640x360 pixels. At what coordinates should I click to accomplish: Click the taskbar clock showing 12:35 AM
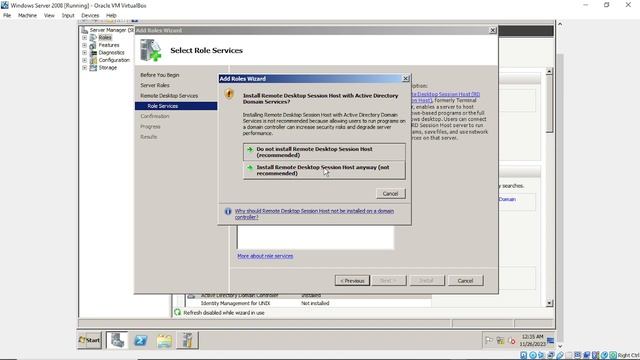532,340
